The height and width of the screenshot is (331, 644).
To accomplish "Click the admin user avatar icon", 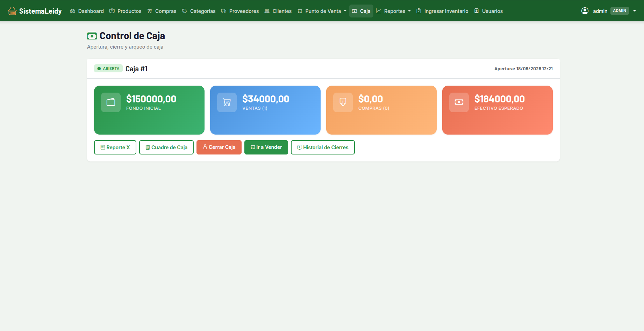I will click(x=585, y=11).
